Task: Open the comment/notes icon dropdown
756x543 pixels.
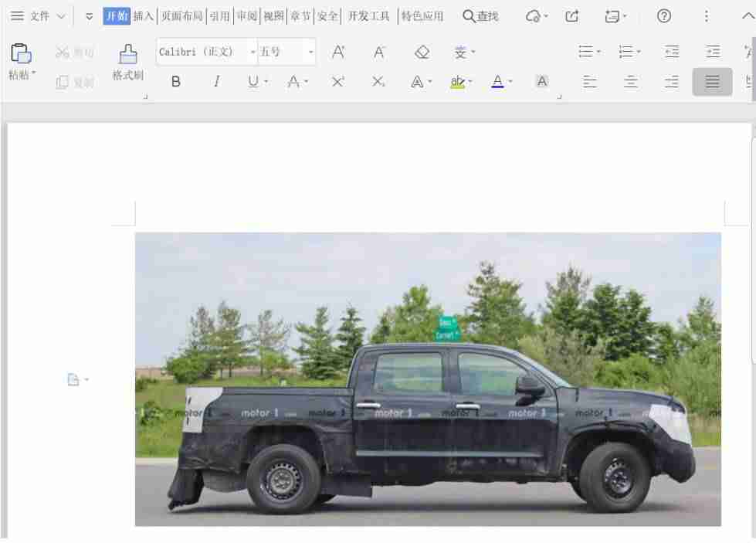Action: [x=615, y=16]
